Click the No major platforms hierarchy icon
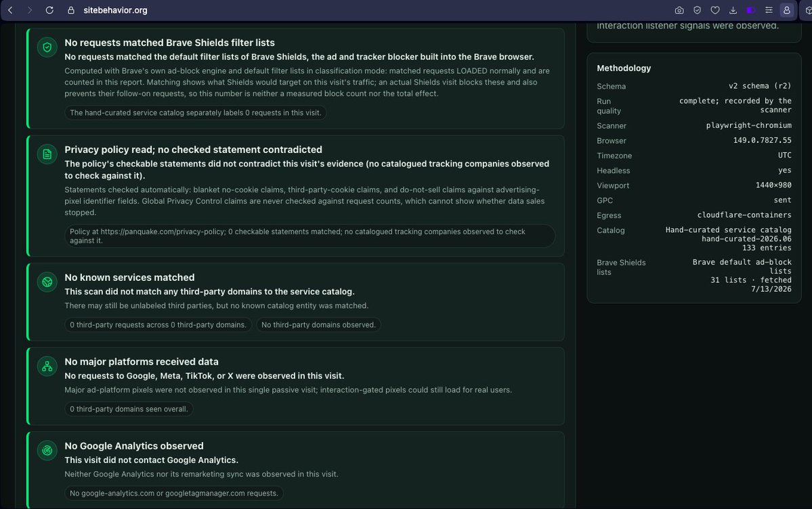 47,367
